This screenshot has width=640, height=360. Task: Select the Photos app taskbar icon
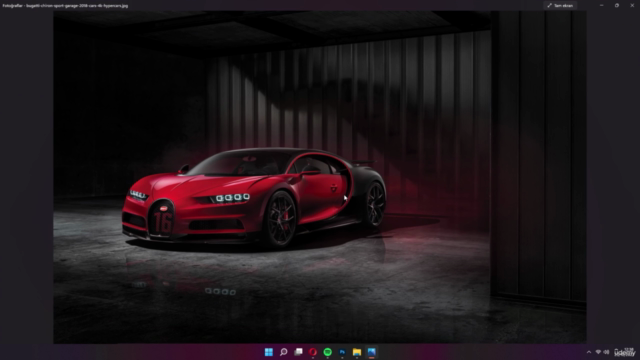coord(371,352)
